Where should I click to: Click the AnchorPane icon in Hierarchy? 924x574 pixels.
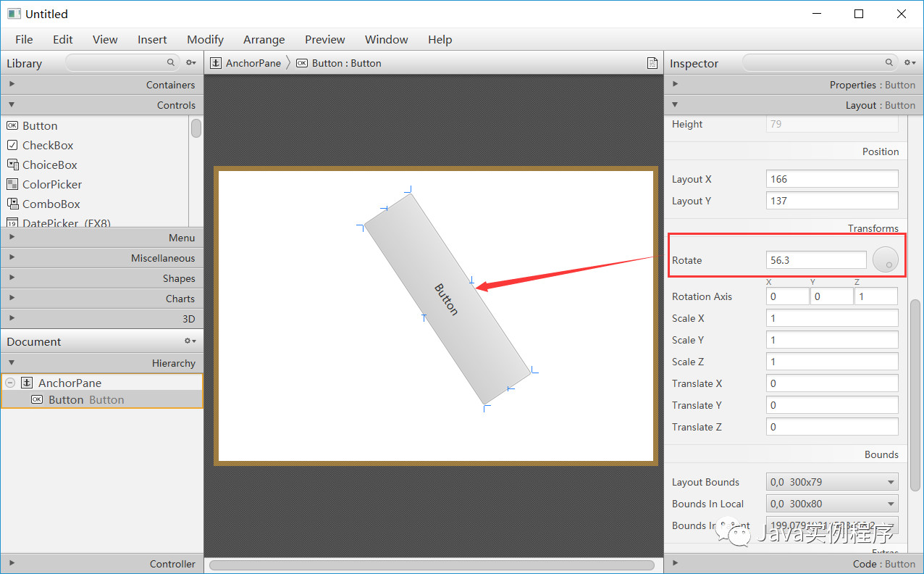click(x=27, y=383)
